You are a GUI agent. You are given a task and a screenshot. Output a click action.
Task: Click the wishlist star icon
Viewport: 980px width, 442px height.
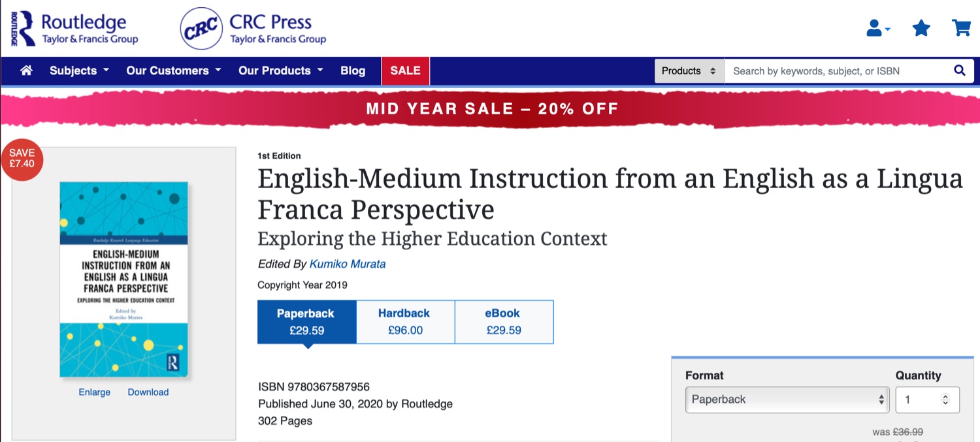pyautogui.click(x=921, y=28)
